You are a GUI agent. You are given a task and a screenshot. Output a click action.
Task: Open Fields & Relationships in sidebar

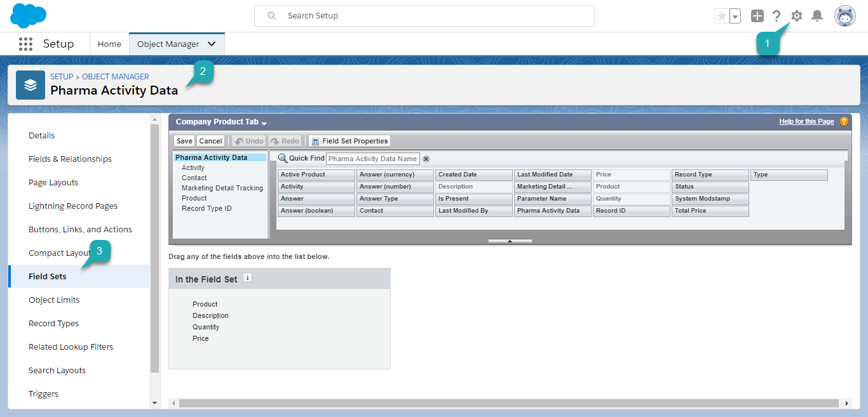click(70, 159)
